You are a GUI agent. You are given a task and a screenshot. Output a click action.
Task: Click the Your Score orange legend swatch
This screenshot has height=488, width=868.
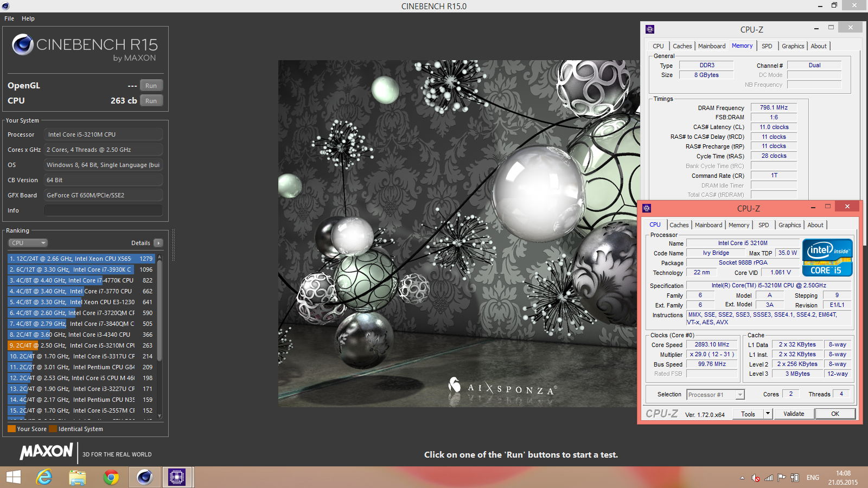click(x=11, y=429)
